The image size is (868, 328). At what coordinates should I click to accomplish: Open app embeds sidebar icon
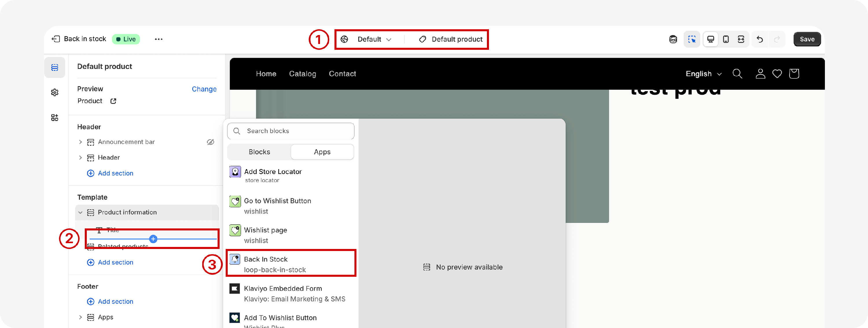point(55,117)
